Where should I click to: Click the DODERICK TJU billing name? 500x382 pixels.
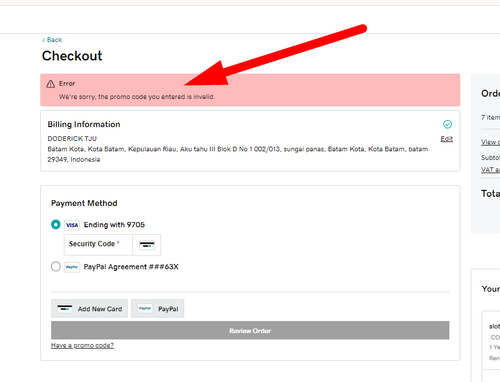(x=72, y=139)
